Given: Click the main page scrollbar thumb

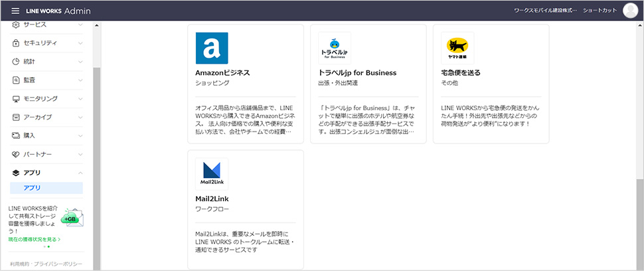Looking at the screenshot, I should tap(640, 224).
